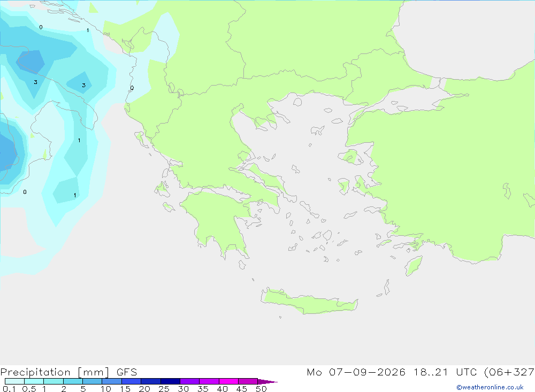
Task: Click the '18..21 UTC' time text
Action: coord(445,372)
